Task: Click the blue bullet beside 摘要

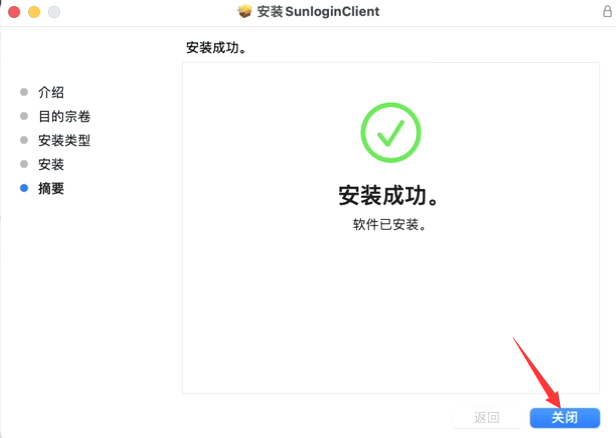Action: pos(24,188)
